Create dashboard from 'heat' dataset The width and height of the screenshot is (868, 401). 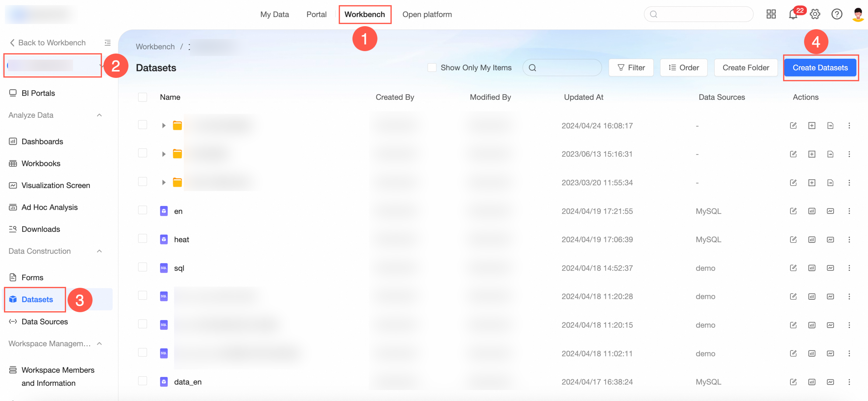pos(812,239)
